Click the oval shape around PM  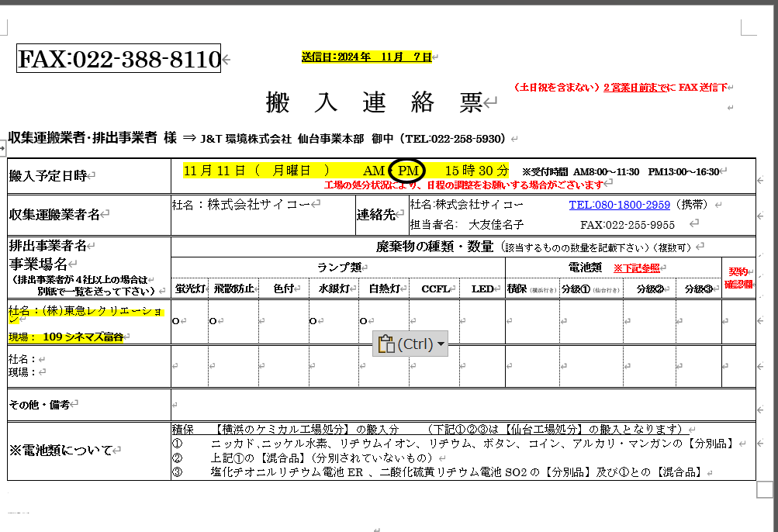tap(408, 171)
